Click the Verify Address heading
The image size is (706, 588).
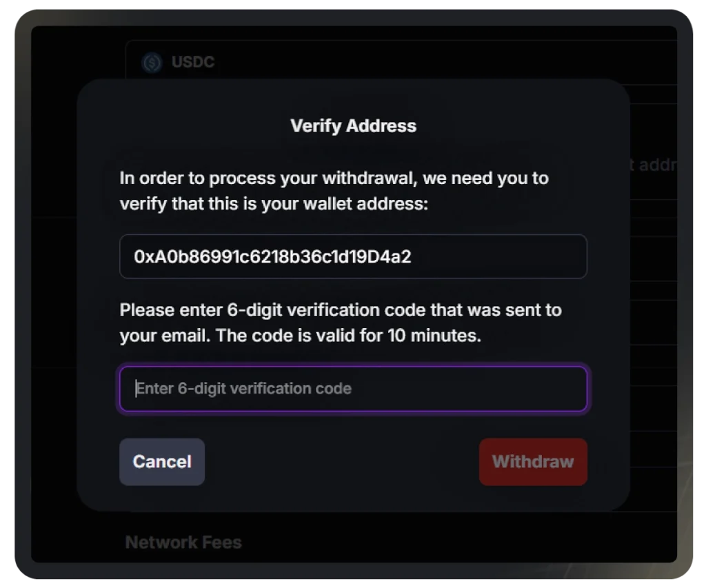[x=354, y=126]
